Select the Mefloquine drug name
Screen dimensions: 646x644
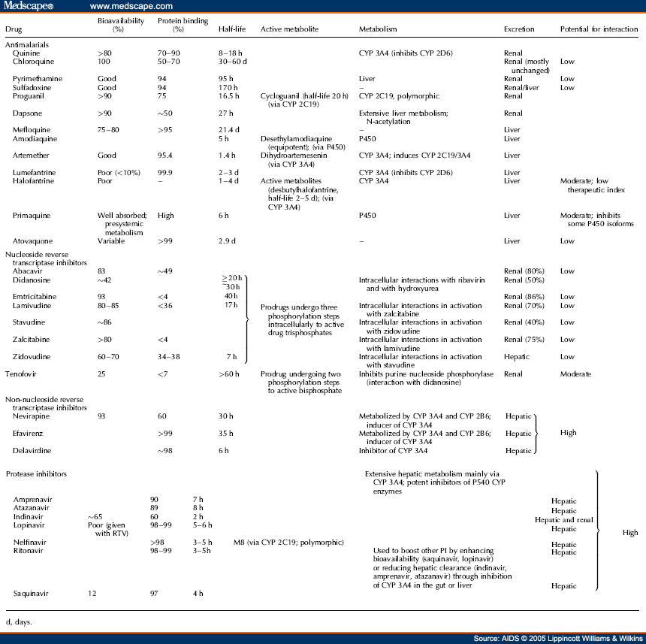(32, 130)
